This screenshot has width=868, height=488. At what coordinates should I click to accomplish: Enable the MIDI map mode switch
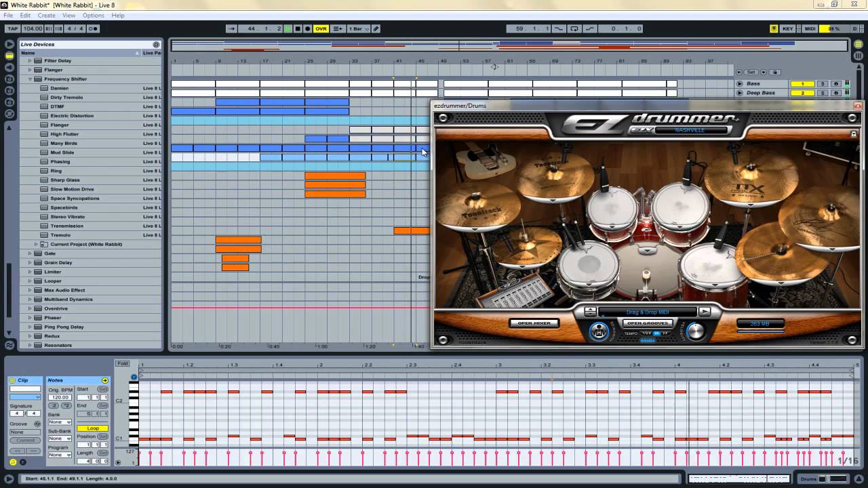coord(810,28)
